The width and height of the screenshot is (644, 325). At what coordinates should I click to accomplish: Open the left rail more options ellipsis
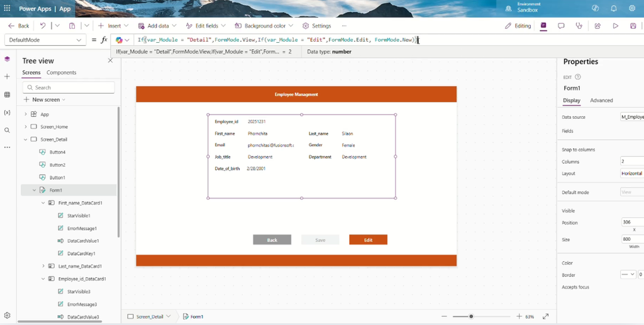(7, 147)
